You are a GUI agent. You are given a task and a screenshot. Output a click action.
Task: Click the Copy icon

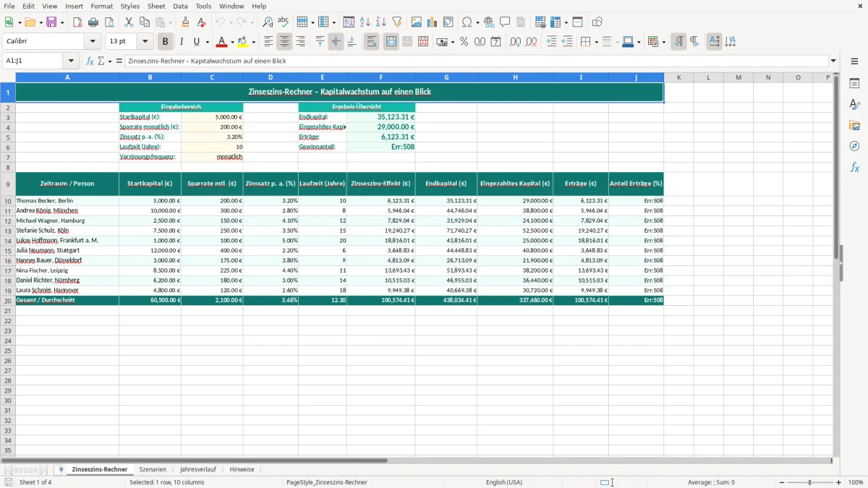(x=145, y=22)
